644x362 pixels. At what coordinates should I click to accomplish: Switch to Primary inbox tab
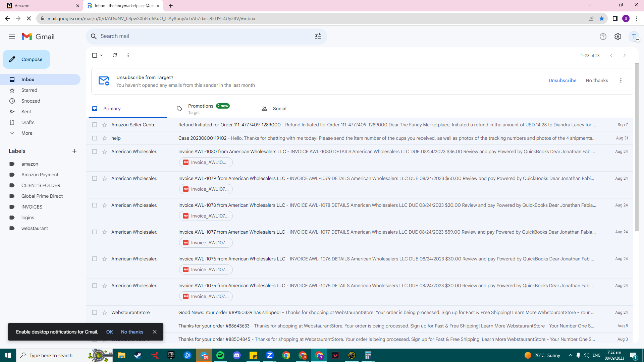tap(128, 109)
